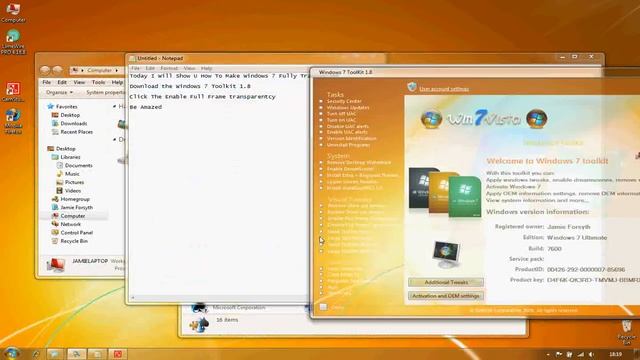The height and width of the screenshot is (360, 640).
Task: Open the CamStudio desktop shortcut
Action: 13,92
